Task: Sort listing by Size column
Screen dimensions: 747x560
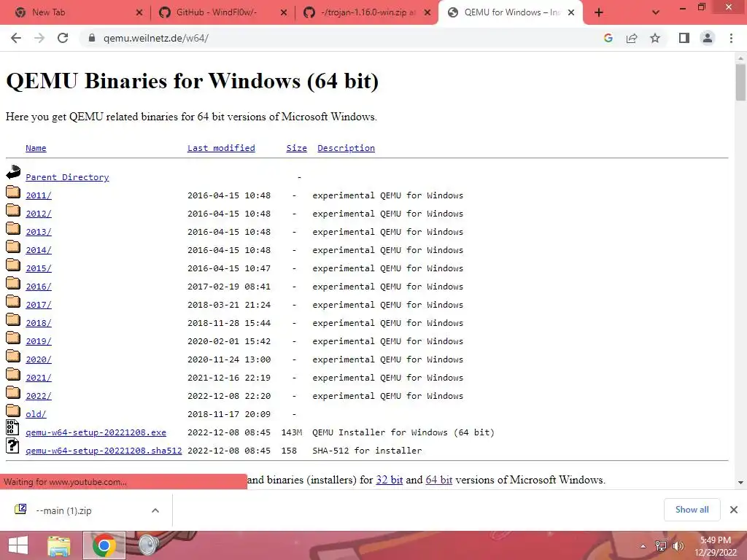Action: click(296, 148)
